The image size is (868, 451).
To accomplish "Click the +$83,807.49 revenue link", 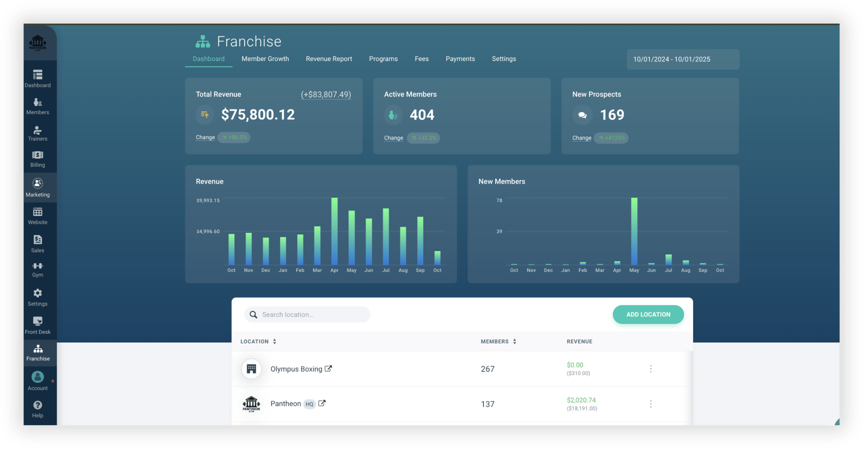I will (326, 94).
